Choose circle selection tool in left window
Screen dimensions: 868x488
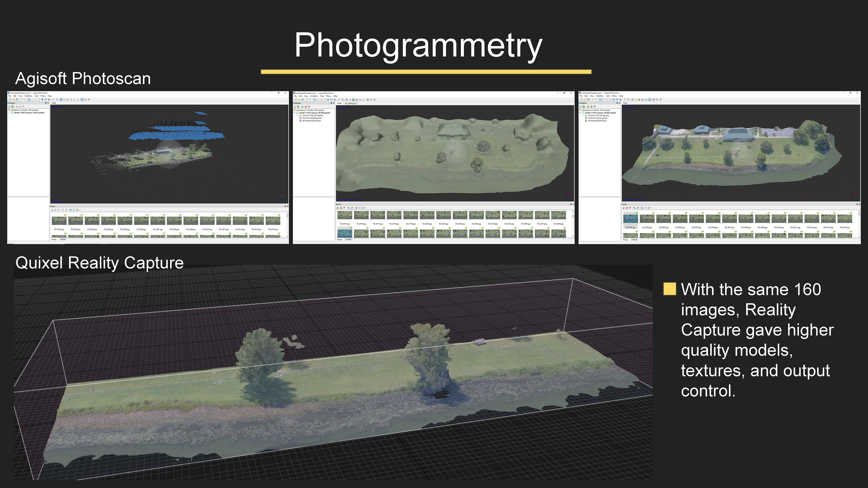tap(36, 100)
